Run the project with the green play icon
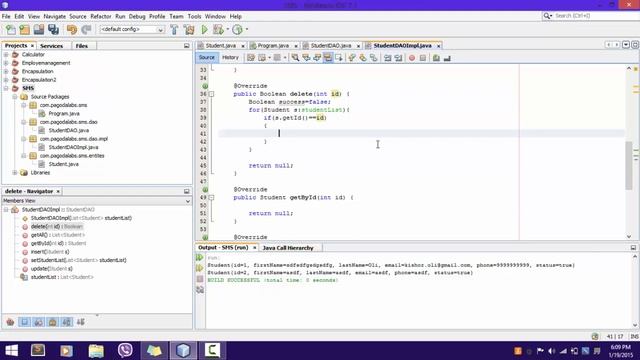 point(204,29)
